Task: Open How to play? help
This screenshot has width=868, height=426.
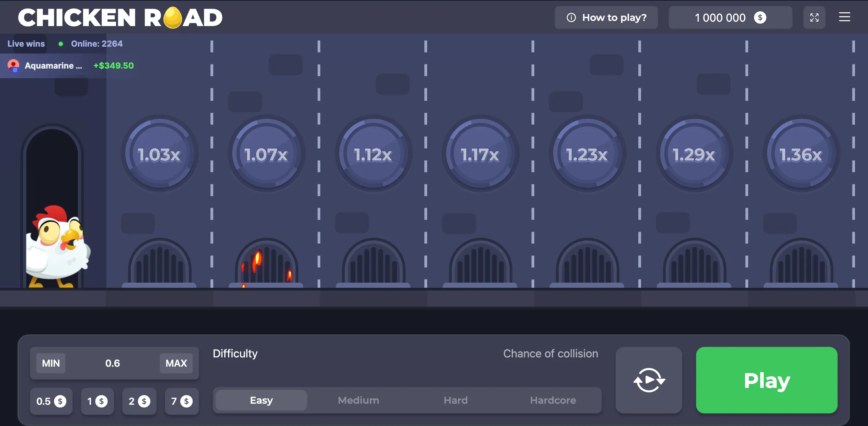Action: tap(606, 17)
